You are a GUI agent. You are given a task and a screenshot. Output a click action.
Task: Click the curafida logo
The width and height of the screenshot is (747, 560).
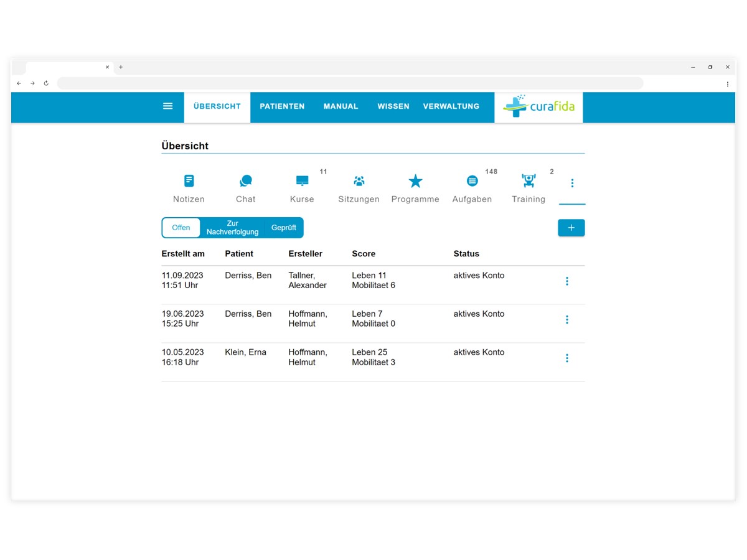pyautogui.click(x=538, y=106)
